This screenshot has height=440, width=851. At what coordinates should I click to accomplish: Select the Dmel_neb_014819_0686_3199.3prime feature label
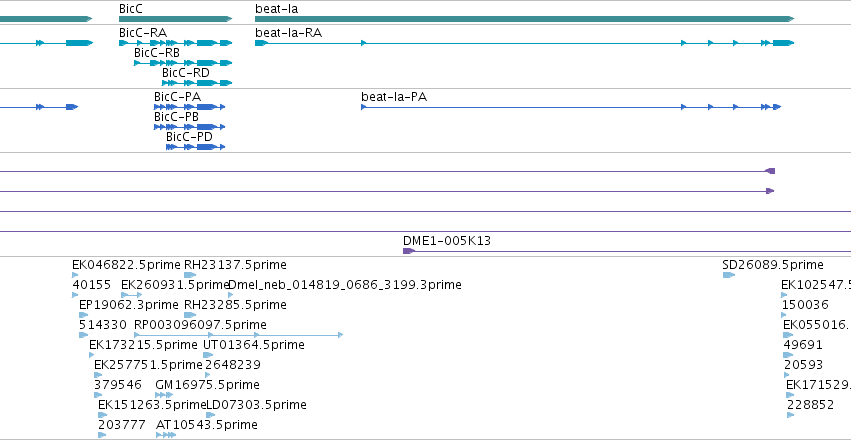pos(345,284)
